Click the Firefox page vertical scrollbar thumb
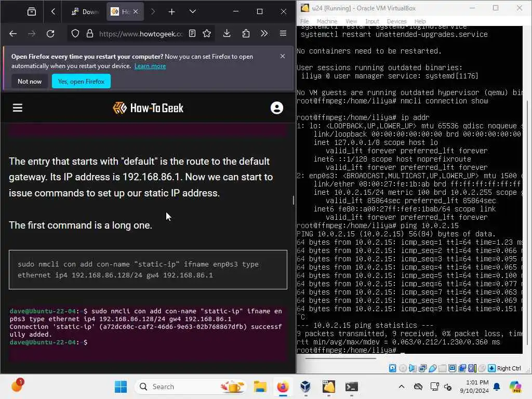Image resolution: width=532 pixels, height=399 pixels. click(x=294, y=200)
